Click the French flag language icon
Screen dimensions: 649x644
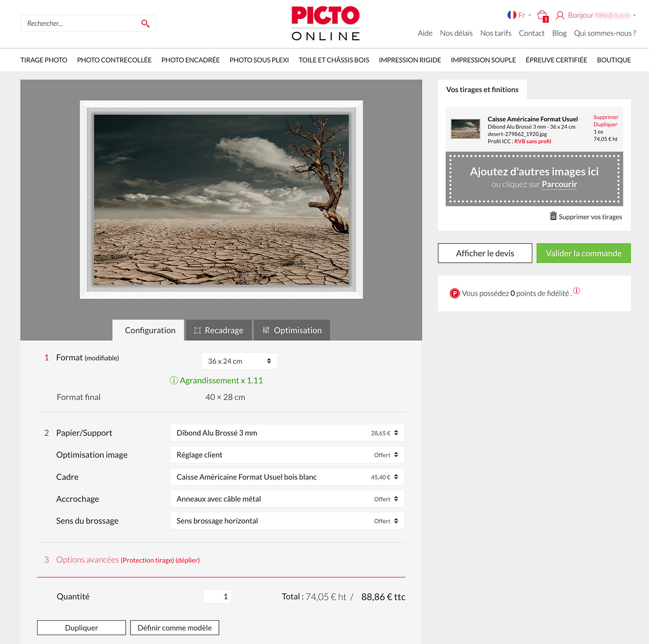pyautogui.click(x=512, y=15)
